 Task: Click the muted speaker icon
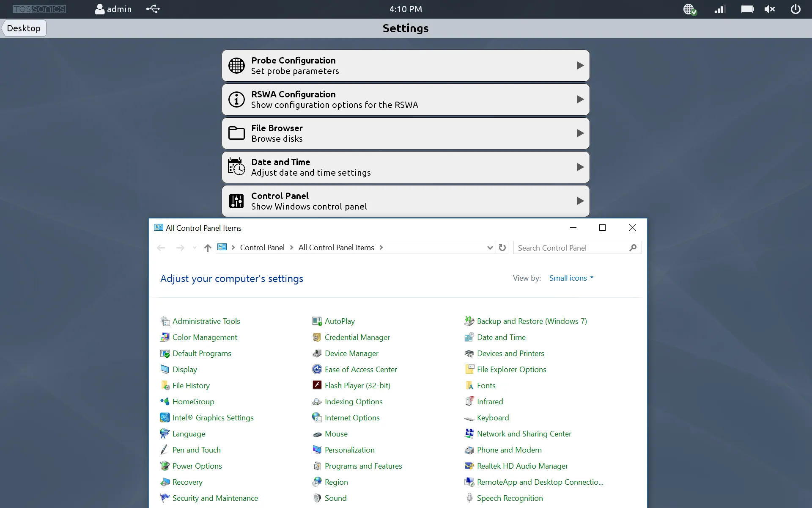(x=769, y=9)
